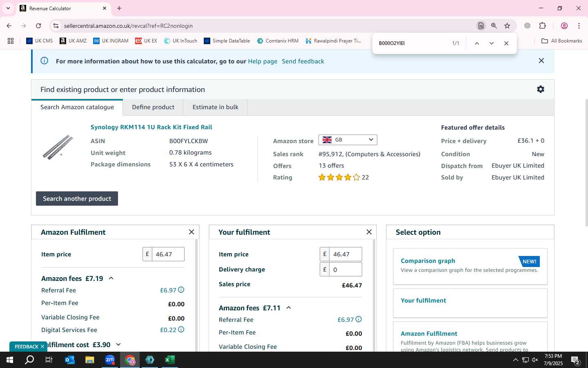Reload the Revenue Calculator page

38,26
